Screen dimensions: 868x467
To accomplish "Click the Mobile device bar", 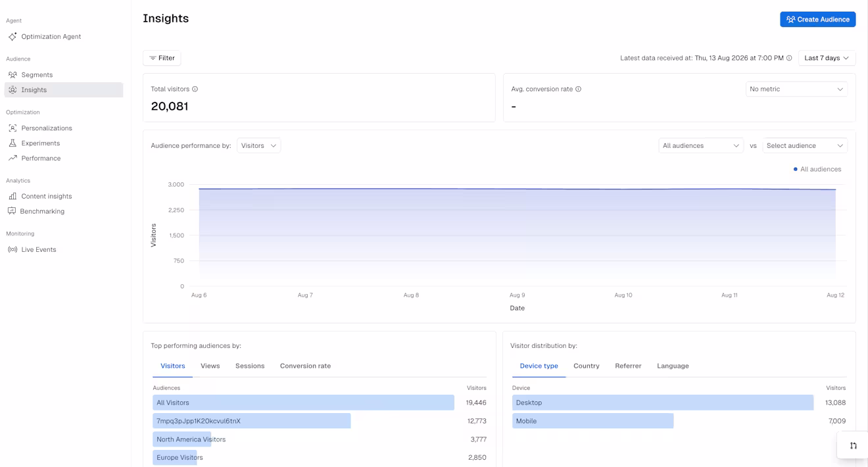I will point(592,421).
